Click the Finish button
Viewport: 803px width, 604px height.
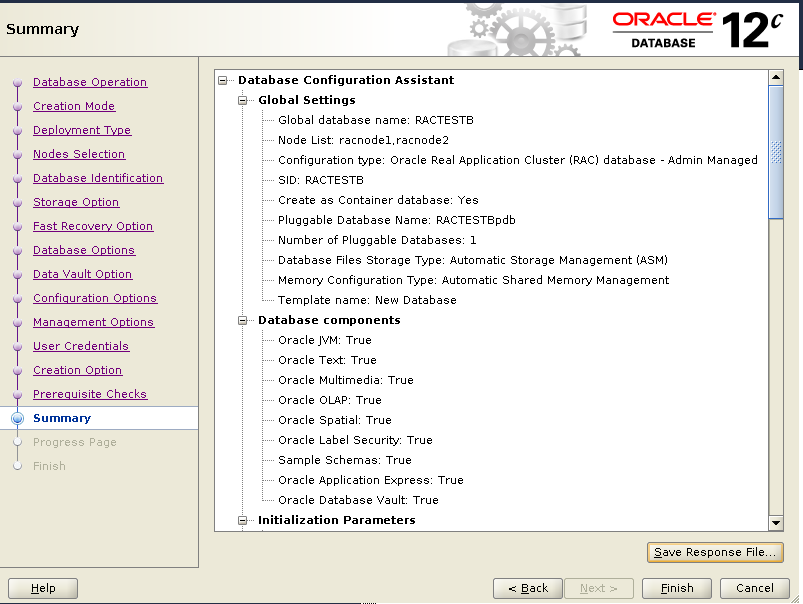(677, 588)
